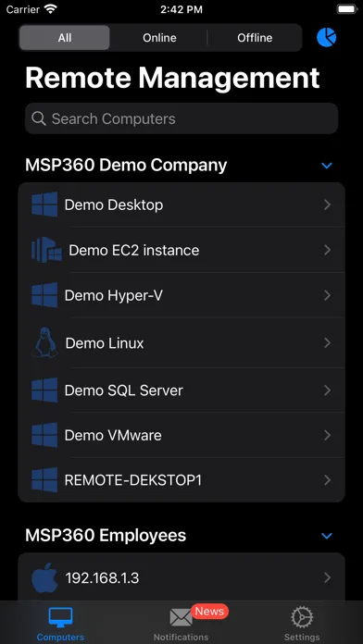Tap the battery status icon

click(x=346, y=9)
